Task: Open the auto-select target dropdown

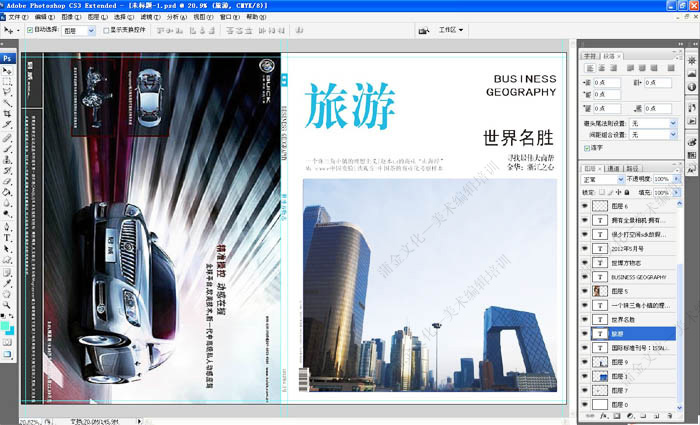Action: [x=91, y=30]
